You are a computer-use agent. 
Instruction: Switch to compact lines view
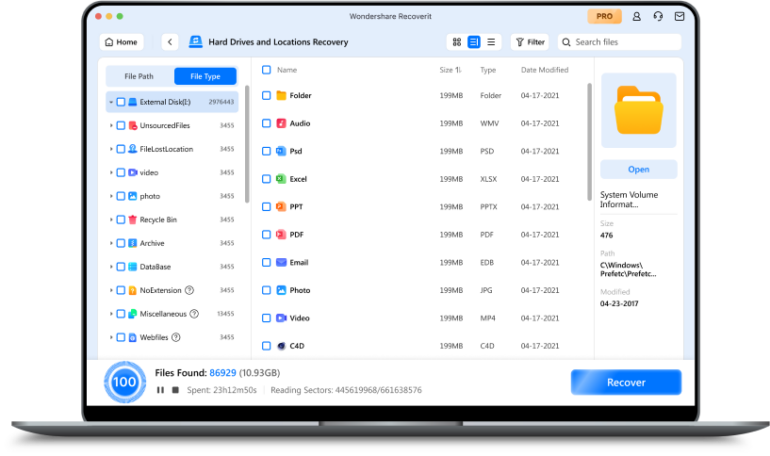point(491,42)
